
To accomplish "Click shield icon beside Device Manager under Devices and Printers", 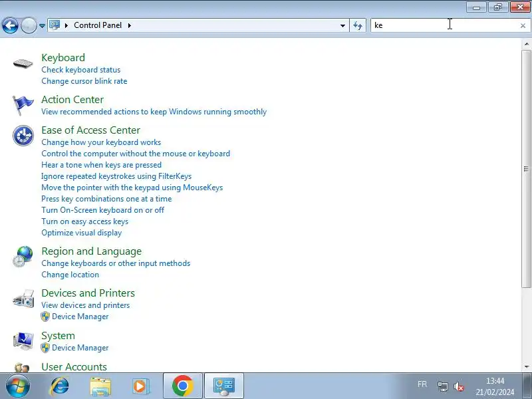I will [x=45, y=317].
